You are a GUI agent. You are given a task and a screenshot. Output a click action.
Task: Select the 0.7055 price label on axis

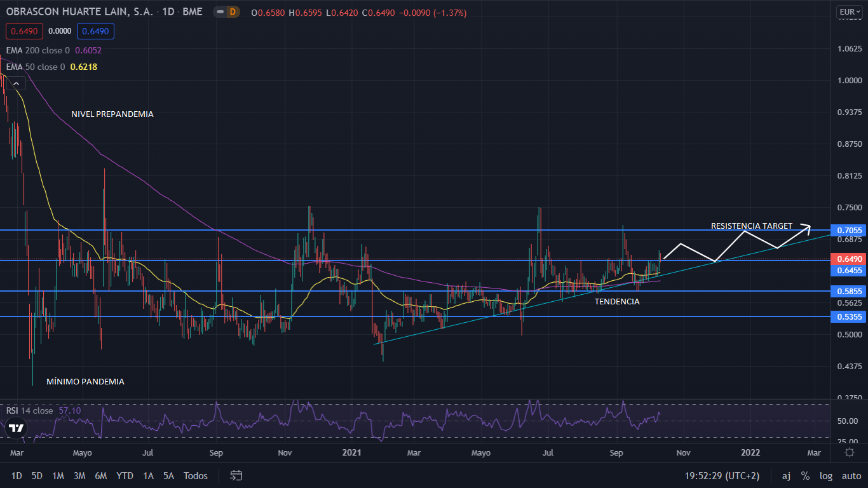coord(849,230)
